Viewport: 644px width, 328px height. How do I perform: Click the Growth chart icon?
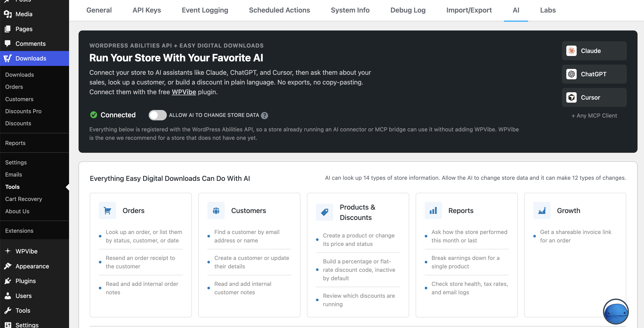click(542, 211)
